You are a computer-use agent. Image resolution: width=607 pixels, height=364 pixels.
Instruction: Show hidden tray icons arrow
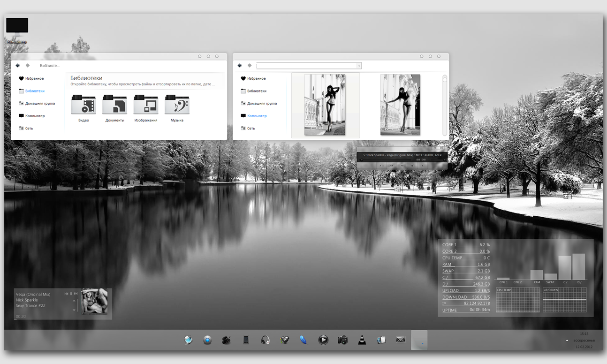click(567, 340)
